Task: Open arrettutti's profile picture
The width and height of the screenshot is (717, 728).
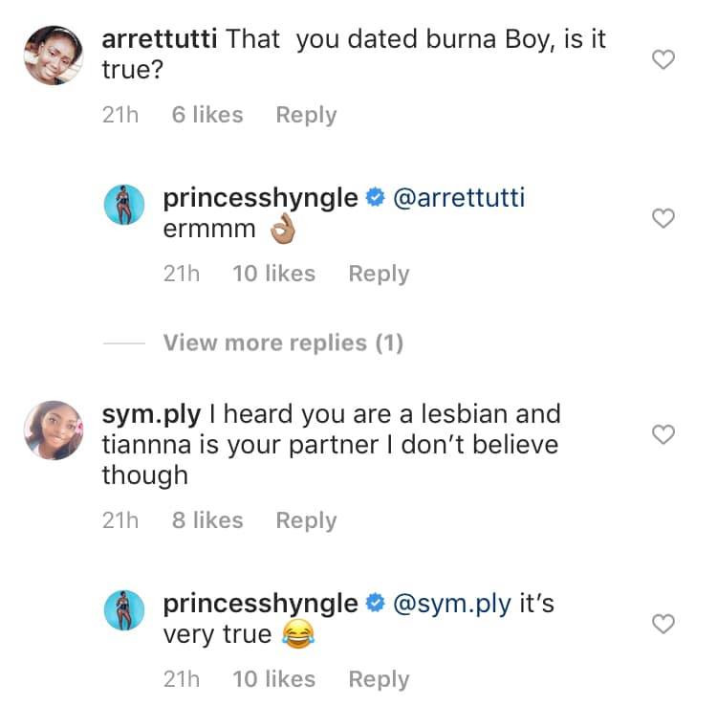Action: (54, 55)
